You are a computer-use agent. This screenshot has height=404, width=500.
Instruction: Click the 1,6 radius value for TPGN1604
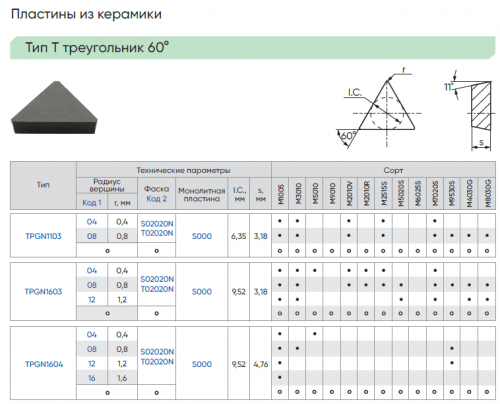122,378
